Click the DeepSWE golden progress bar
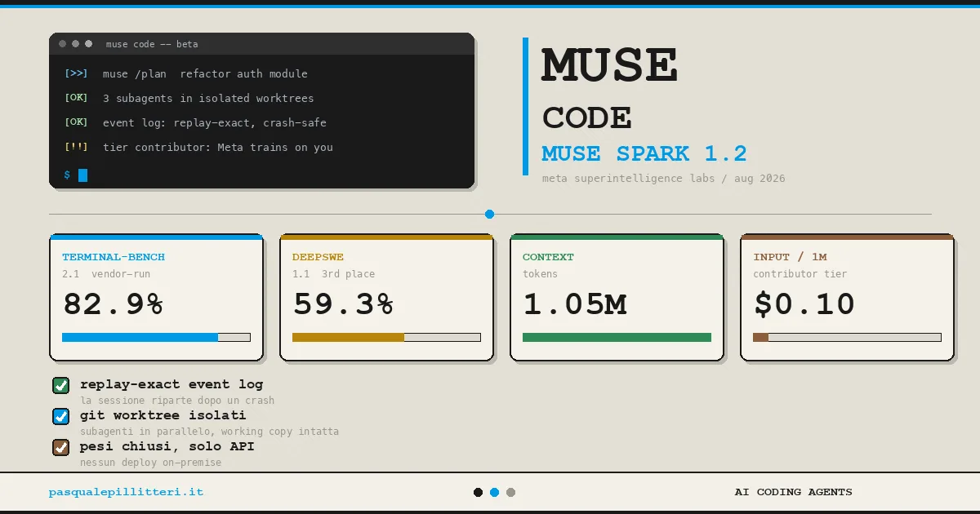This screenshot has width=980, height=514. [386, 337]
